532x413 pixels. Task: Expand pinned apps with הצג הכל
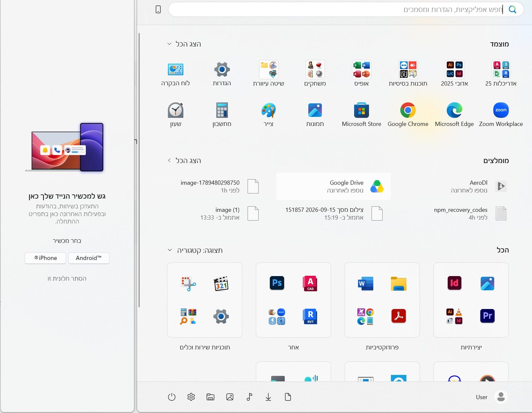(x=184, y=44)
